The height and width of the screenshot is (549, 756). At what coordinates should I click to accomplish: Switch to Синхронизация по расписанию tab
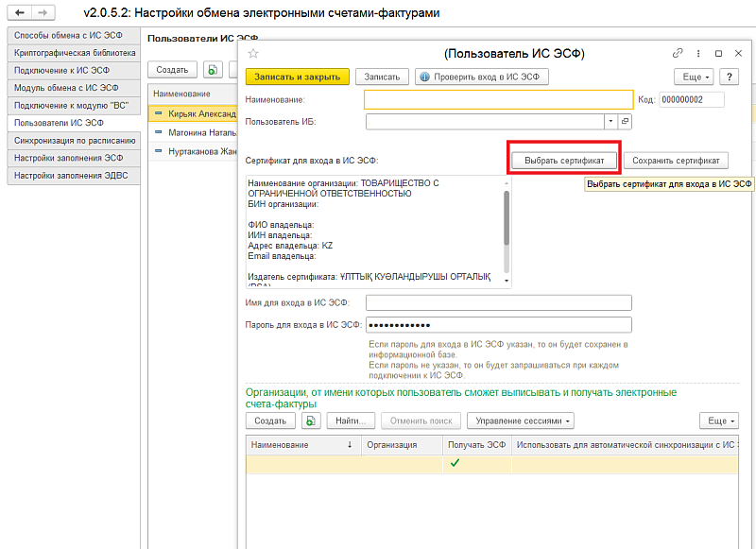74,140
